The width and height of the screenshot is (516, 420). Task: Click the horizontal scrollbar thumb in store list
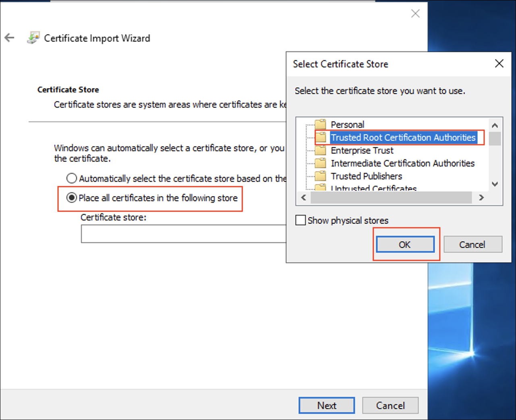(391, 198)
